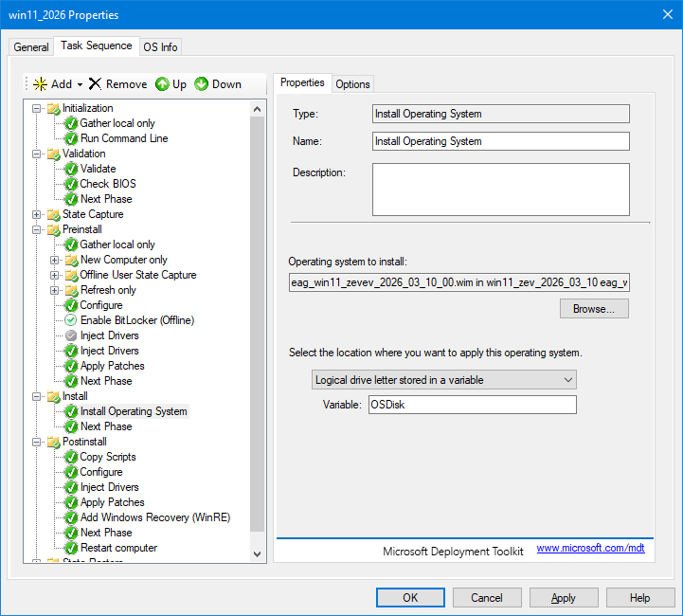Open the disk location dropdown
This screenshot has height=616, width=683.
coord(444,380)
